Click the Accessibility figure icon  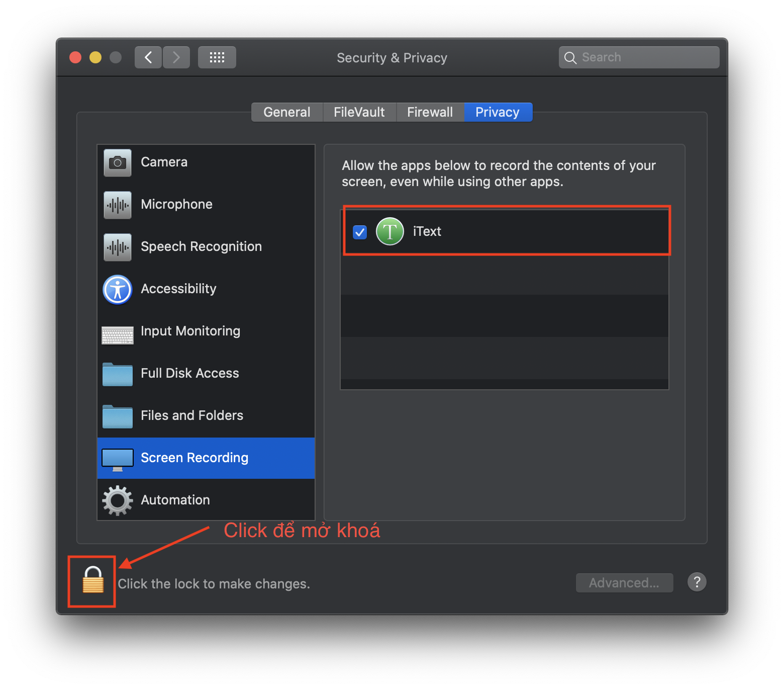click(117, 289)
